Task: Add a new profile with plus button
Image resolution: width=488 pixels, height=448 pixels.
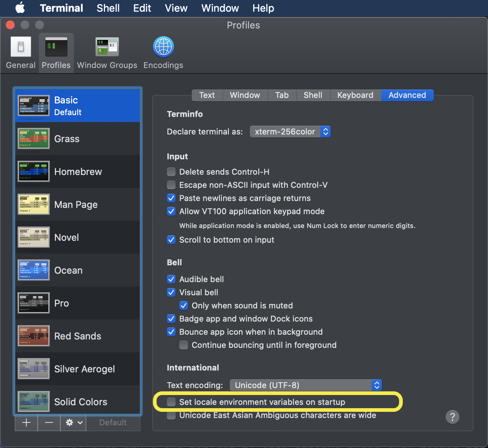Action: pos(26,422)
